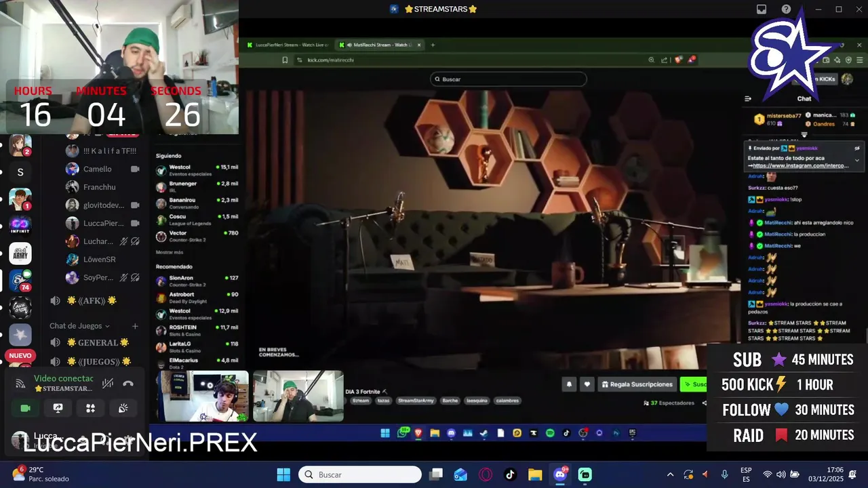Bookmark page with bookmark icon

point(285,60)
